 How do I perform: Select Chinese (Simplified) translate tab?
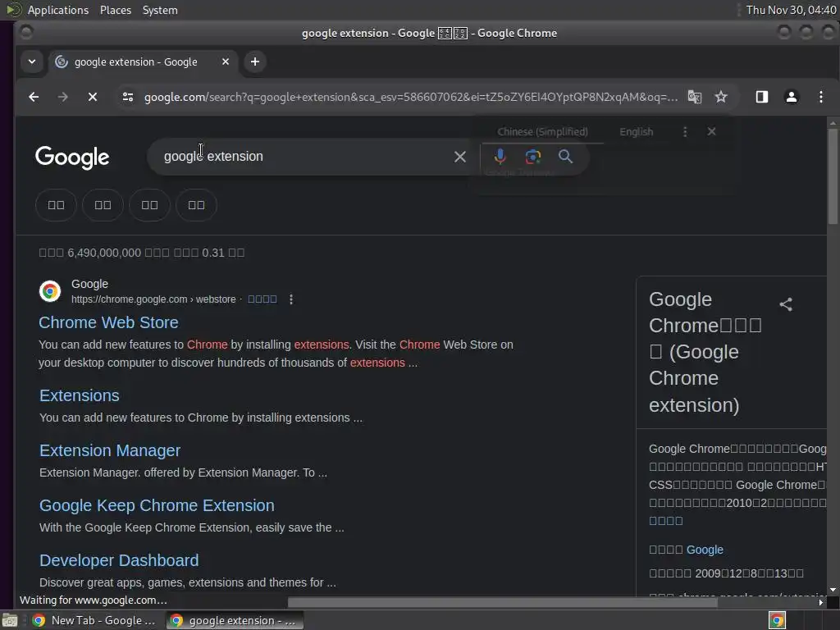pyautogui.click(x=542, y=132)
